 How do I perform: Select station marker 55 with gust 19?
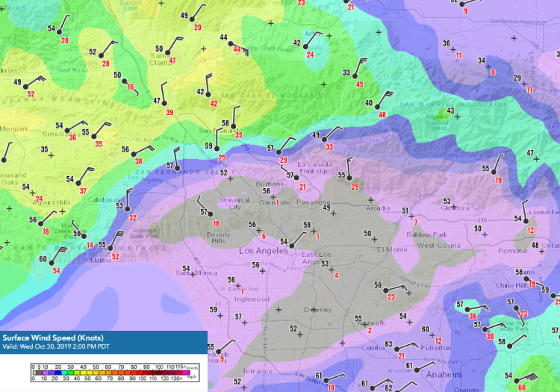coord(494,172)
